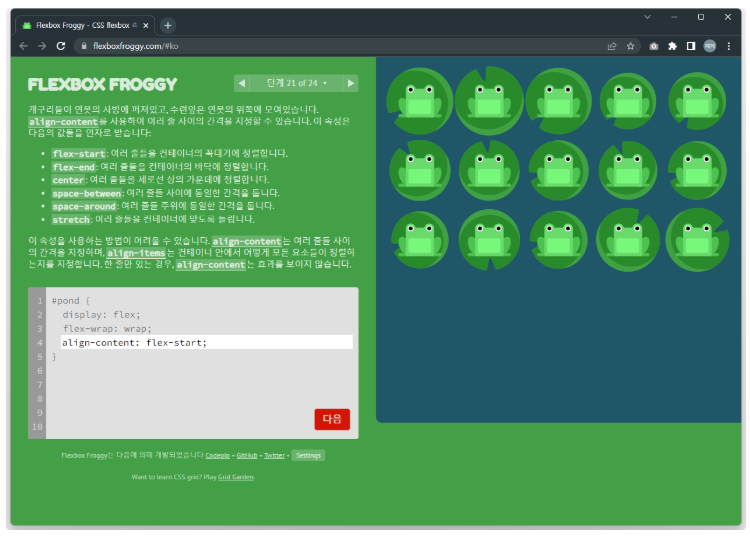750x539 pixels.
Task: Click the first frog in the top row
Action: (419, 101)
